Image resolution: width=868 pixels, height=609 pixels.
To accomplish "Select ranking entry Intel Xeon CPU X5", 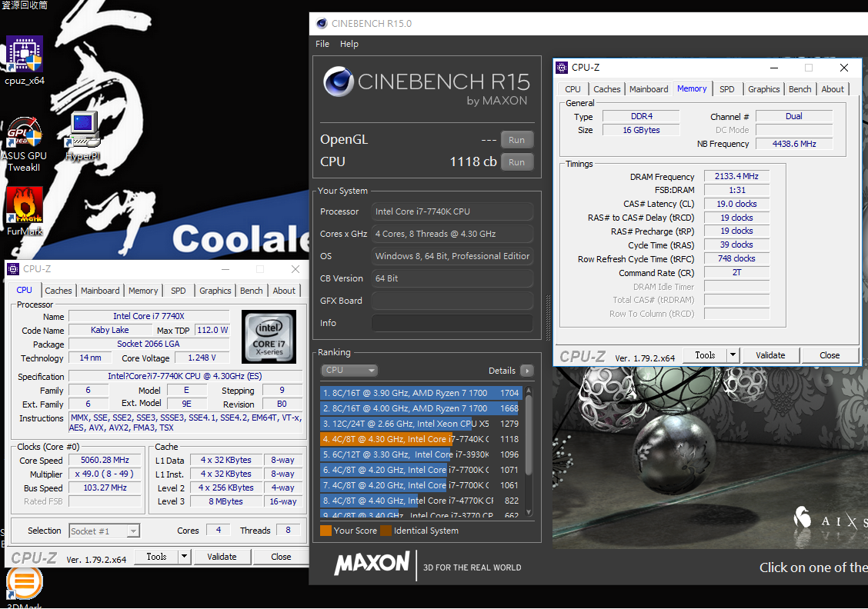I will [421, 424].
